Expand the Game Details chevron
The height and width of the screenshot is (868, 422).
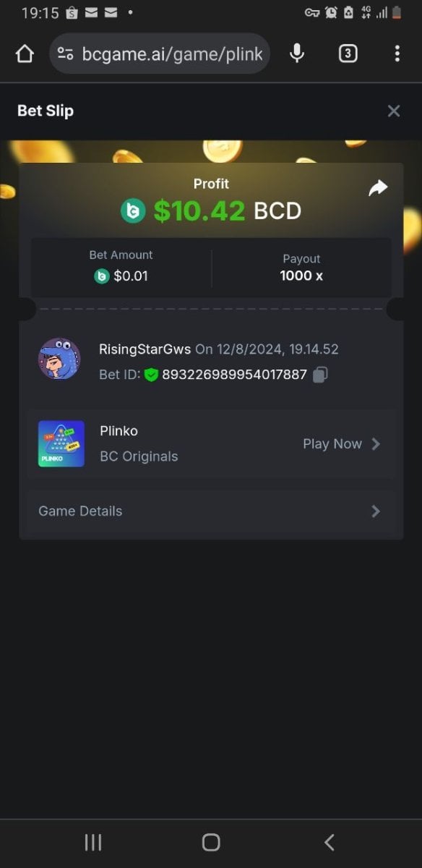point(376,511)
